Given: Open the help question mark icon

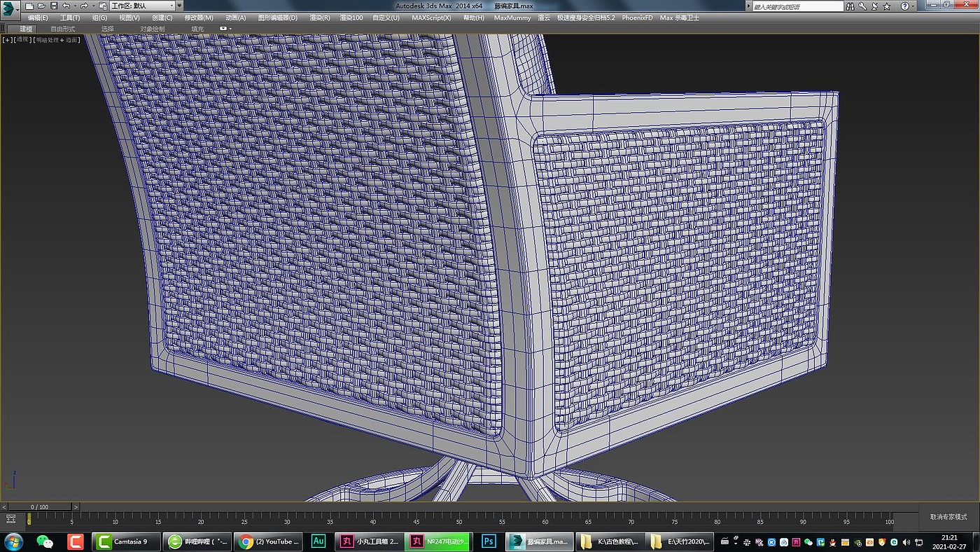Looking at the screenshot, I should (x=904, y=6).
